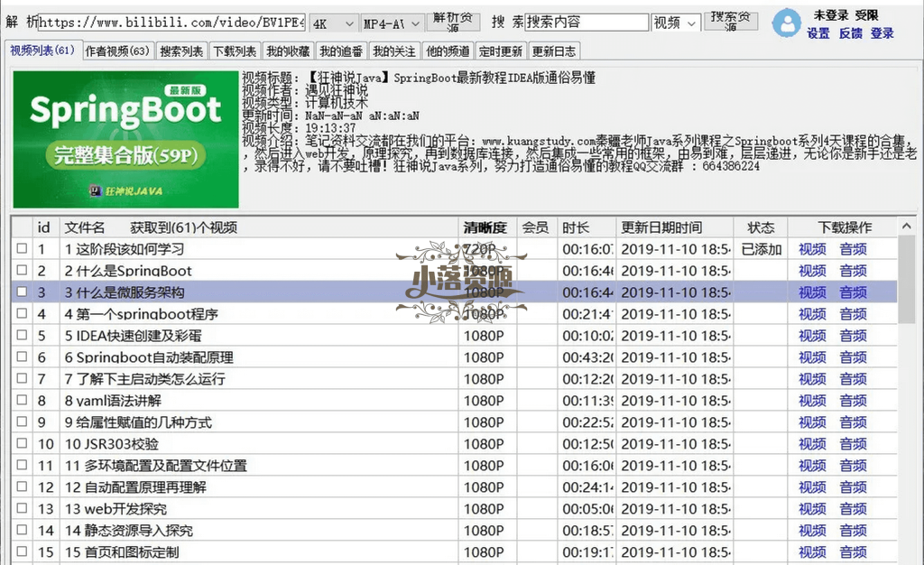Viewport: 924px width, 565px height.
Task: Select row '2 什么是SpringBoot'
Action: point(454,271)
